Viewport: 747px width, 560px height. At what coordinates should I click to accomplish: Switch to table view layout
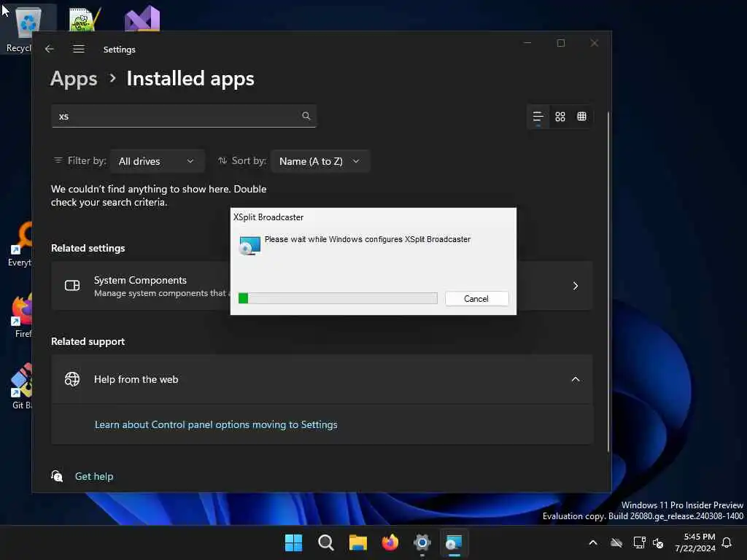point(581,117)
